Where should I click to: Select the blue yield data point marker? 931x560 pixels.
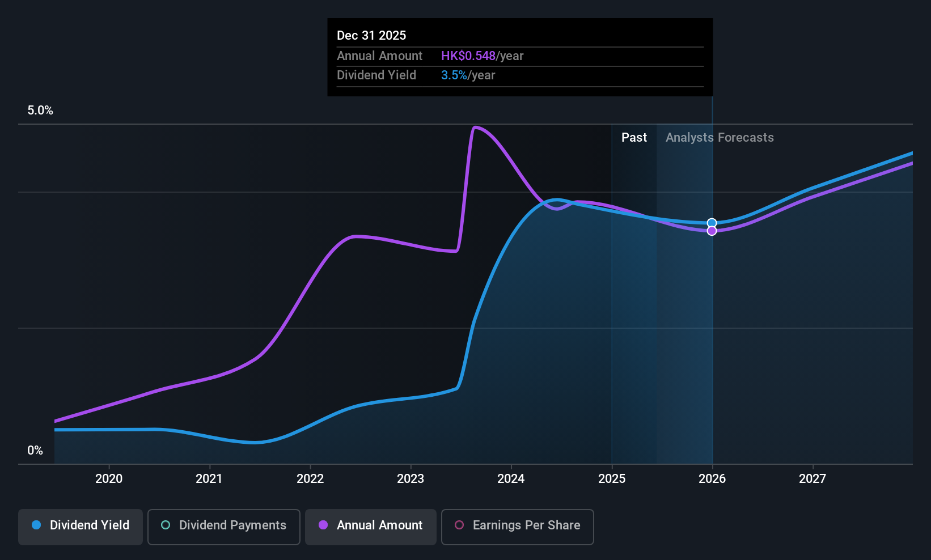712,223
